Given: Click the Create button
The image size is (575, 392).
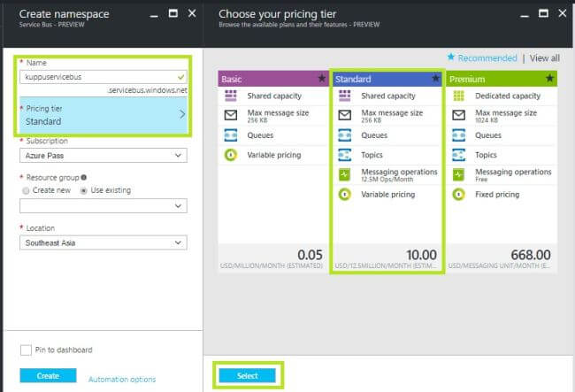Looking at the screenshot, I should [x=48, y=375].
